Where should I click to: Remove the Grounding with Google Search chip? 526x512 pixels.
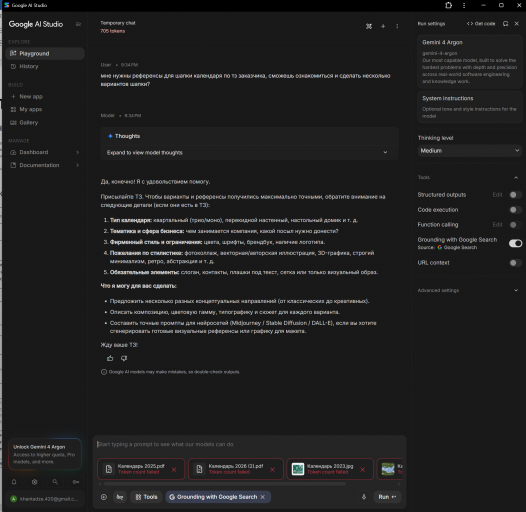click(263, 497)
